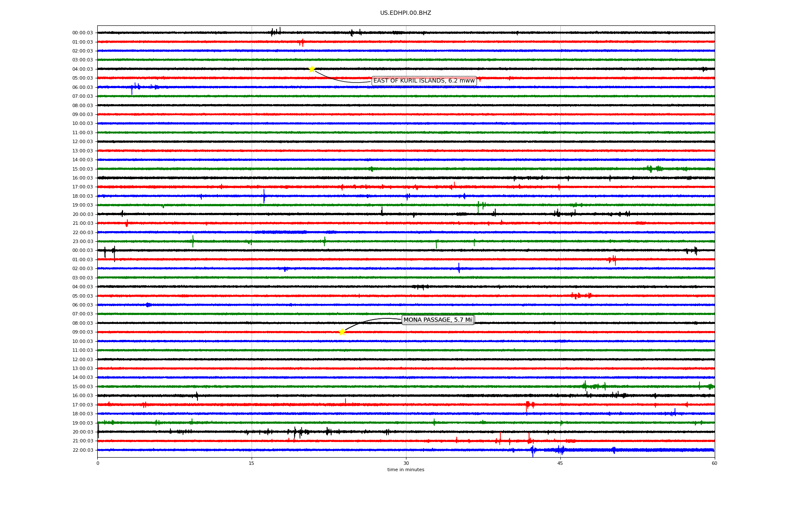Viewport: 812px width, 508px height.
Task: Click 09:00:03 label on the Mona Passage star row
Action: click(82, 332)
